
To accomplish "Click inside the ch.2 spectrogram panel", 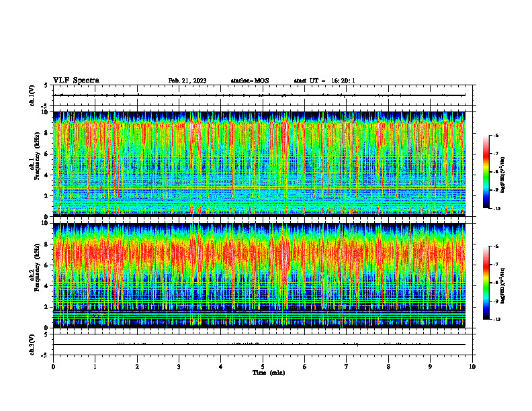I will pos(259,275).
